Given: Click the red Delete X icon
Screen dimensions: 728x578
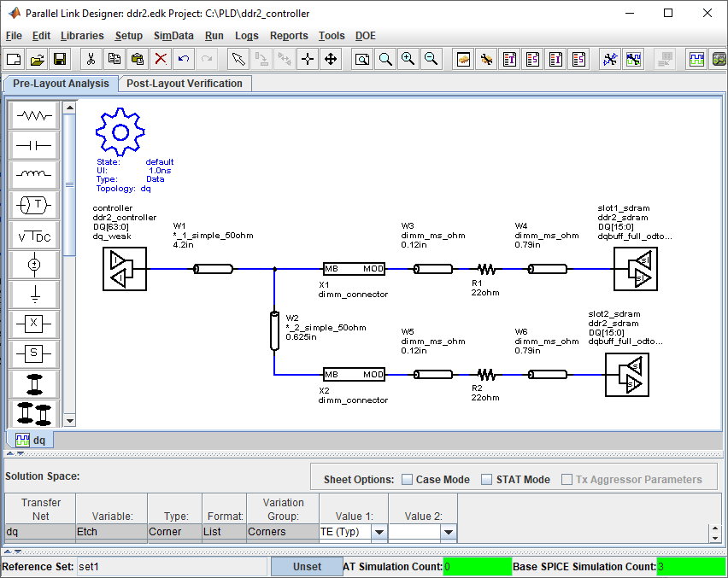Looking at the screenshot, I should click(160, 59).
